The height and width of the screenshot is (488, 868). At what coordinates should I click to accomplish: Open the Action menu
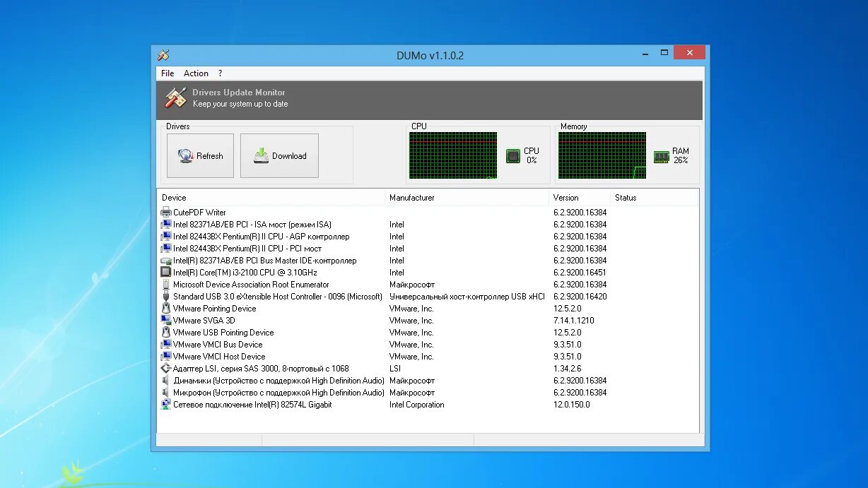coord(196,73)
